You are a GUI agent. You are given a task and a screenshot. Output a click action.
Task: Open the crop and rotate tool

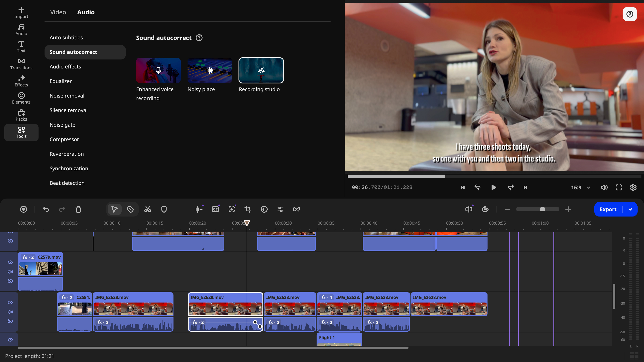click(x=248, y=209)
